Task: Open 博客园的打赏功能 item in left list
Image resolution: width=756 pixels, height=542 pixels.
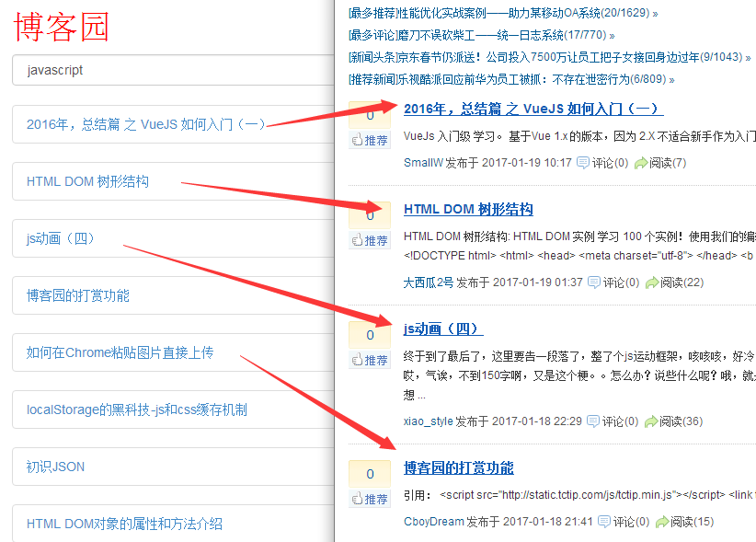Action: (x=174, y=295)
